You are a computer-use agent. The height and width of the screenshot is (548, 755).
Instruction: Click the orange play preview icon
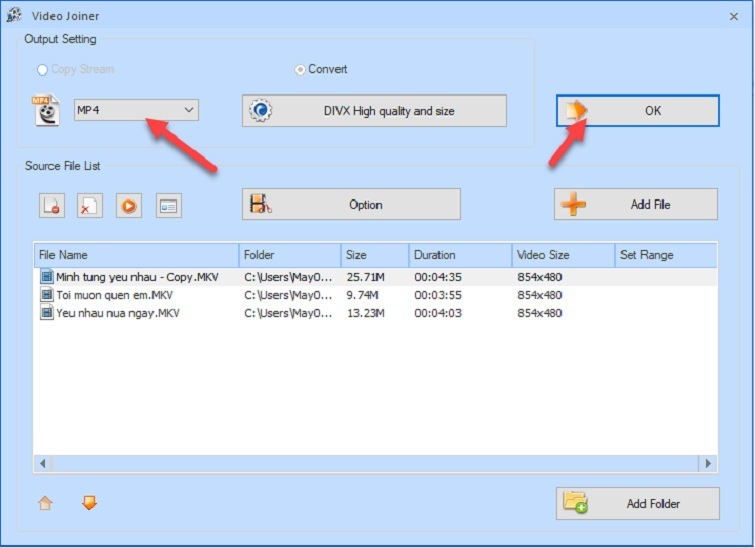click(x=129, y=205)
